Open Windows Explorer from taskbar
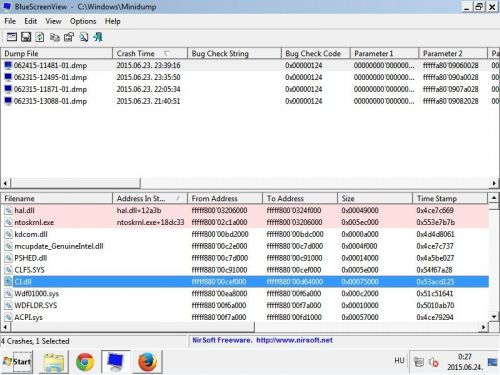The width and height of the screenshot is (500, 375). 53,362
